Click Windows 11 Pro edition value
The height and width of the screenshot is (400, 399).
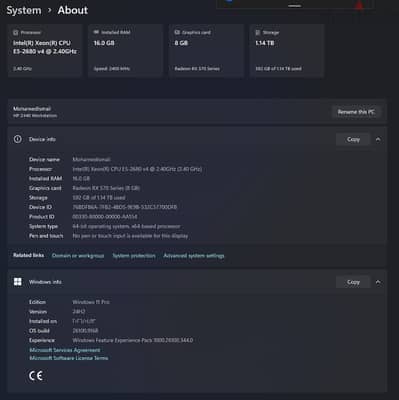click(91, 302)
